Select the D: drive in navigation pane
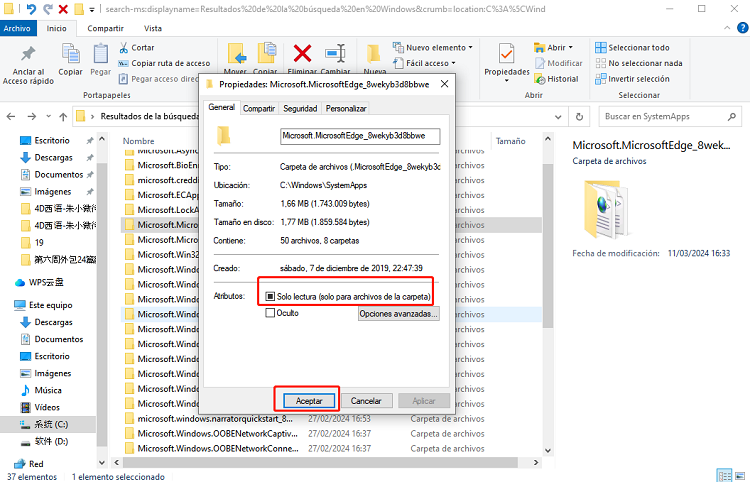 44,441
